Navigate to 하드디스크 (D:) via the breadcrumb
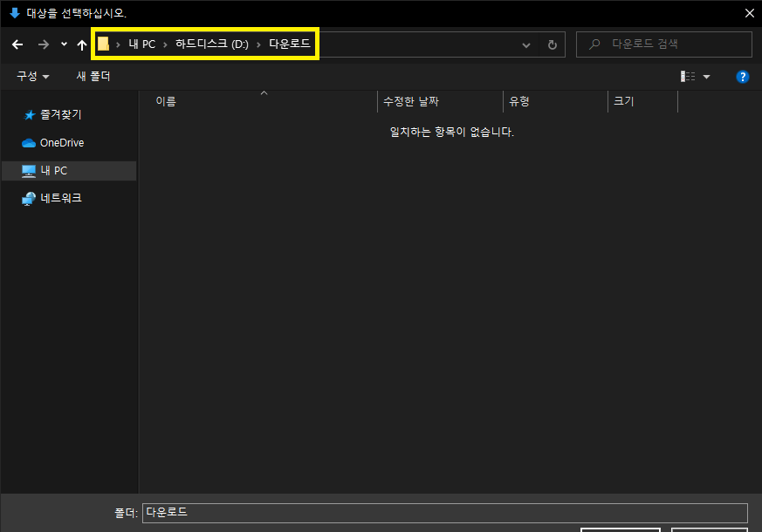This screenshot has width=762, height=532. pyautogui.click(x=213, y=44)
